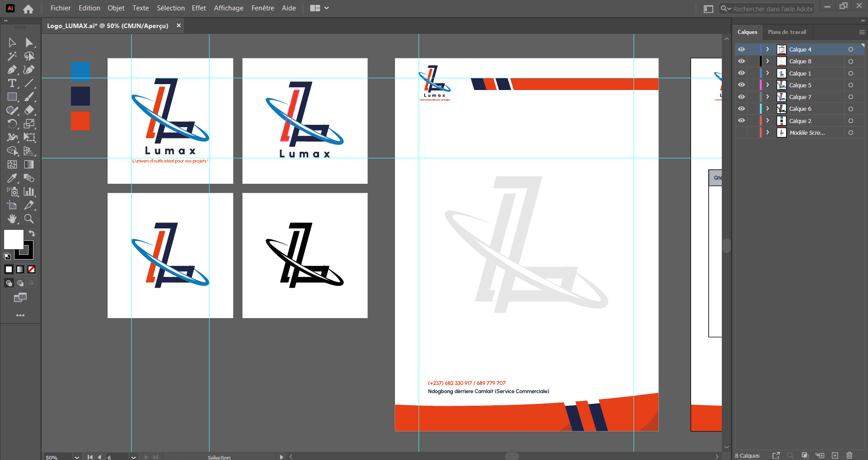Open the Effet menu
868x460 pixels.
199,8
